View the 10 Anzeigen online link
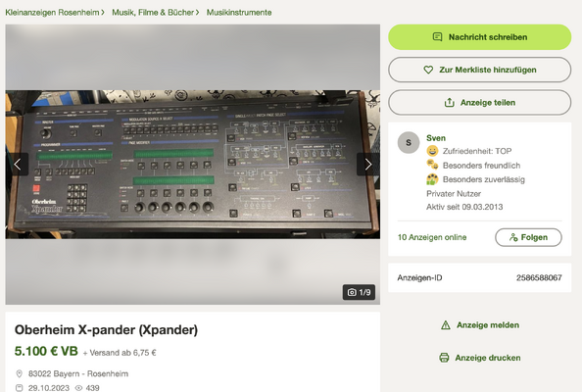 click(x=432, y=237)
